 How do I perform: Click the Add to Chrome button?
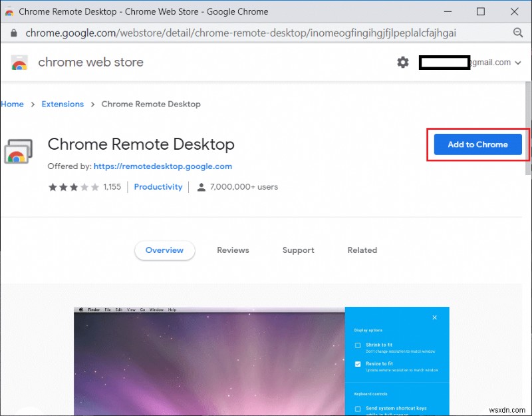pyautogui.click(x=476, y=144)
